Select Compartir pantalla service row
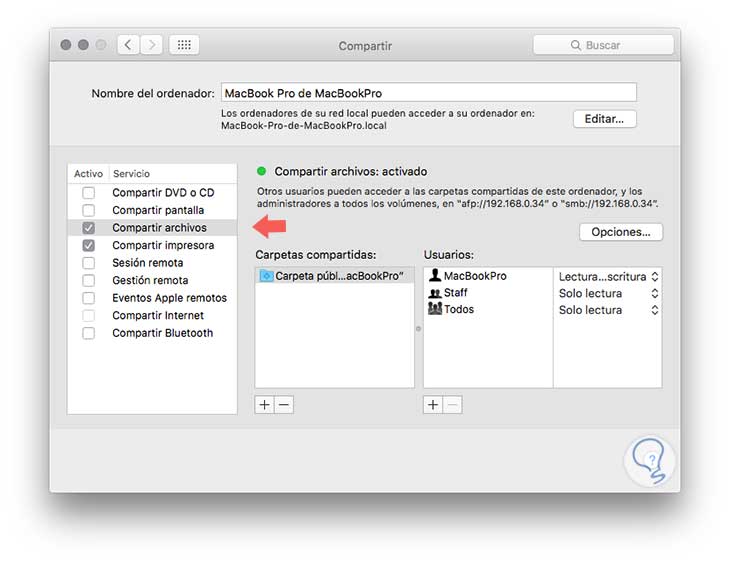The image size is (730, 563). (152, 210)
